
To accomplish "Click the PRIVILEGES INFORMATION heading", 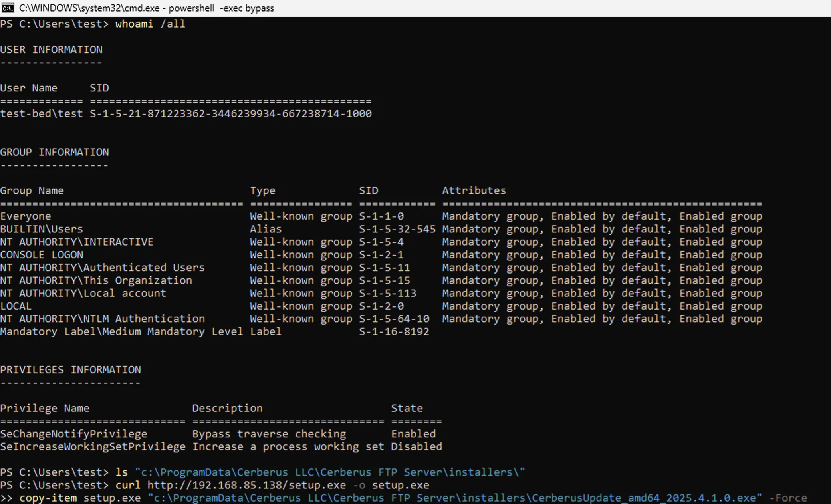I will click(x=70, y=370).
